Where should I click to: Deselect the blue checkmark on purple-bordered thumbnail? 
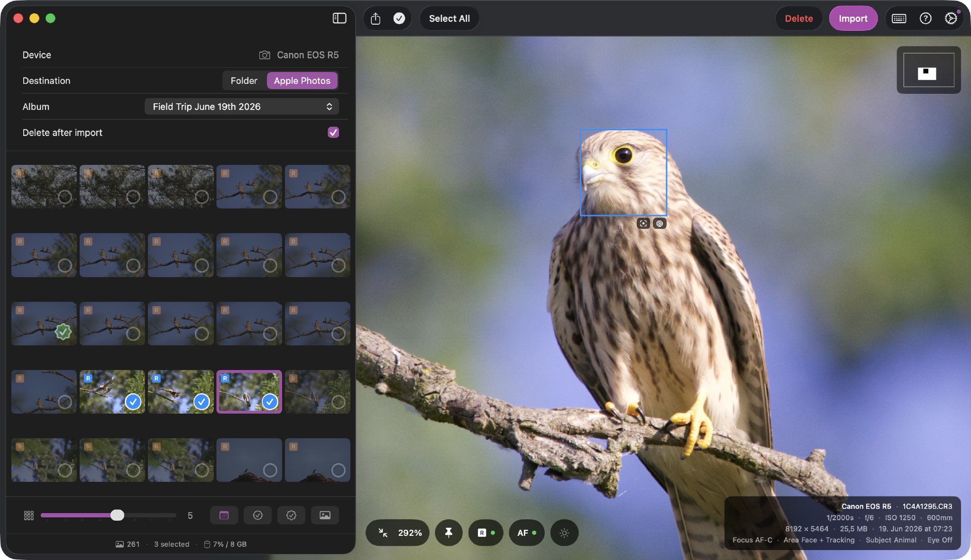[270, 402]
